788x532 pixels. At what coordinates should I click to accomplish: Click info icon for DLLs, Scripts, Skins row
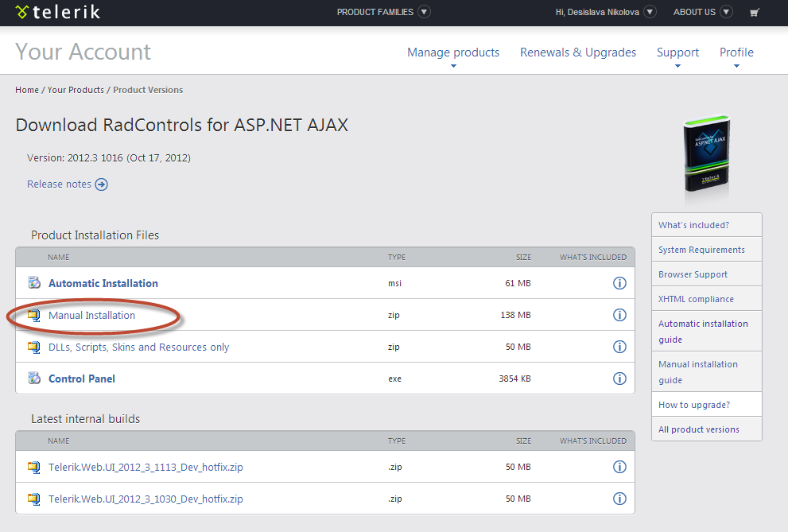(x=619, y=347)
